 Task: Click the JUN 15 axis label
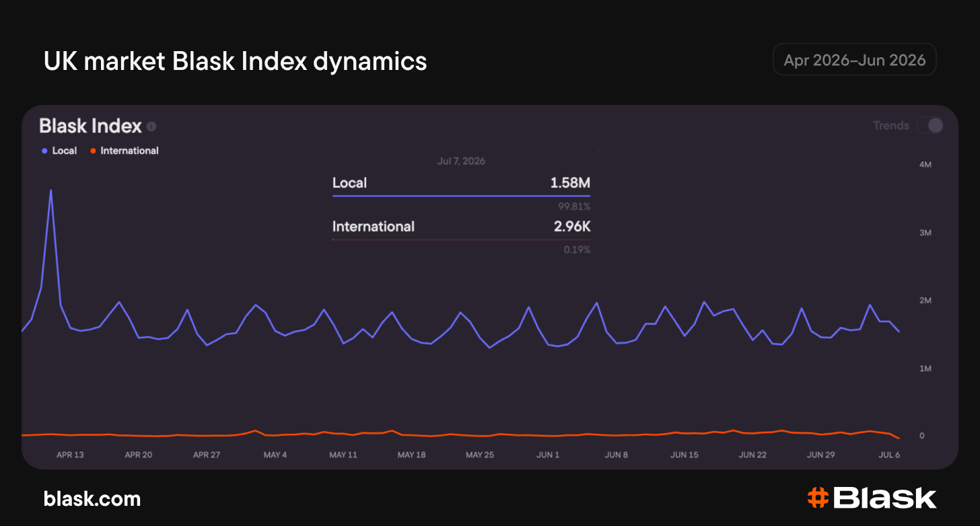pos(685,455)
